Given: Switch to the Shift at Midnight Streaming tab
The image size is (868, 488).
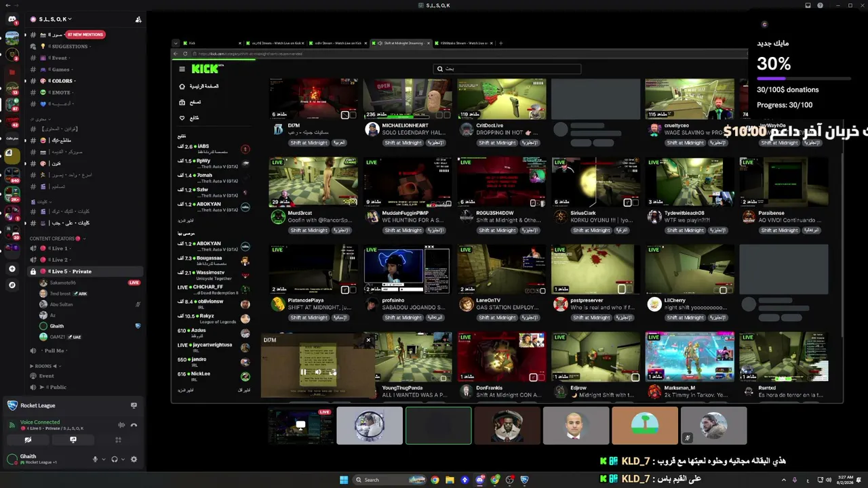Looking at the screenshot, I should (x=403, y=43).
